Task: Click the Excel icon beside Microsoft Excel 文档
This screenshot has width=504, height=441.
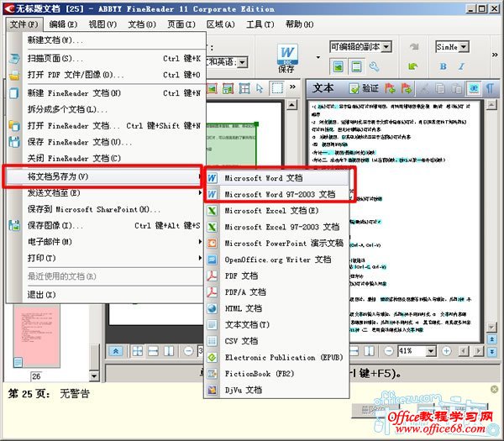Action: (x=212, y=211)
